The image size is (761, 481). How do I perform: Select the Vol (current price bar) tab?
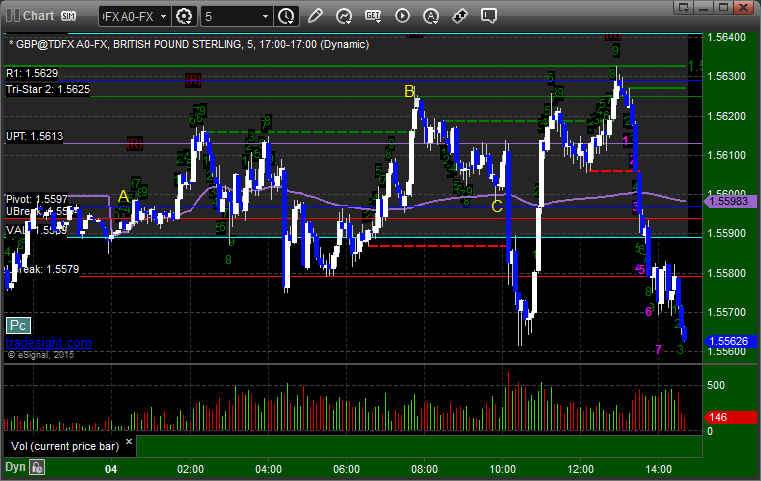65,446
